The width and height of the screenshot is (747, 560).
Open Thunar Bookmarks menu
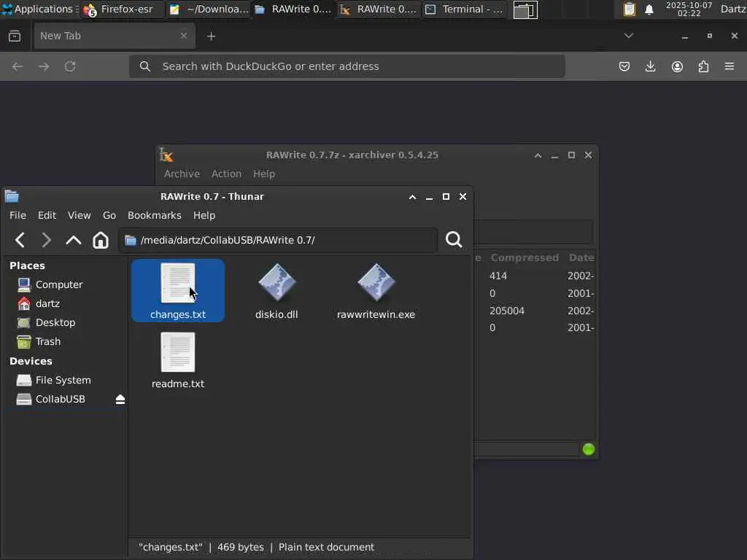(155, 215)
